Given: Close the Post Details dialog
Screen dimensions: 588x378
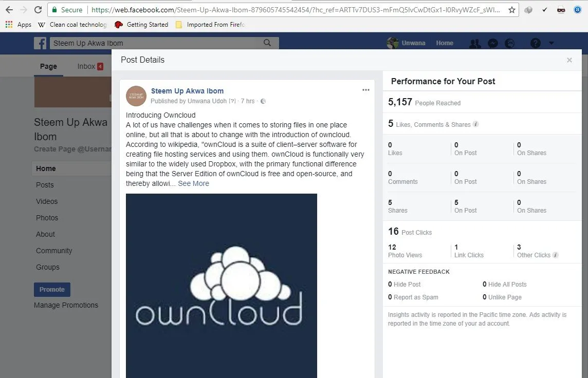Looking at the screenshot, I should (x=569, y=60).
